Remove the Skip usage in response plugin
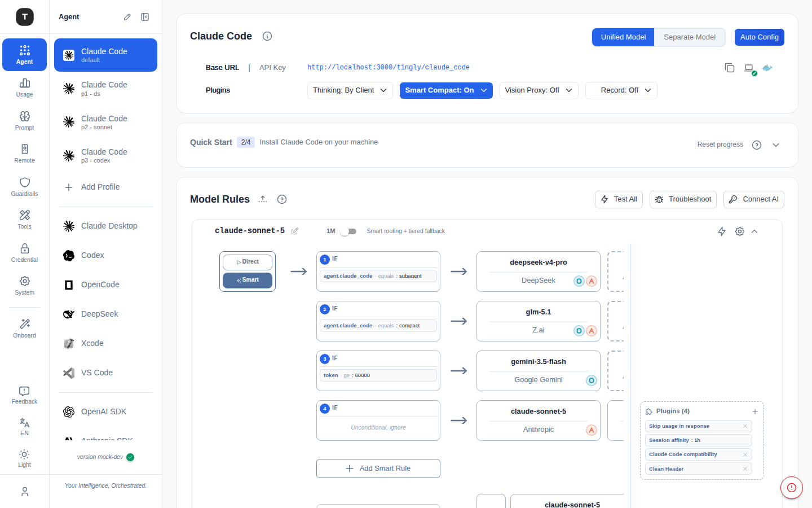The image size is (812, 508). [745, 426]
